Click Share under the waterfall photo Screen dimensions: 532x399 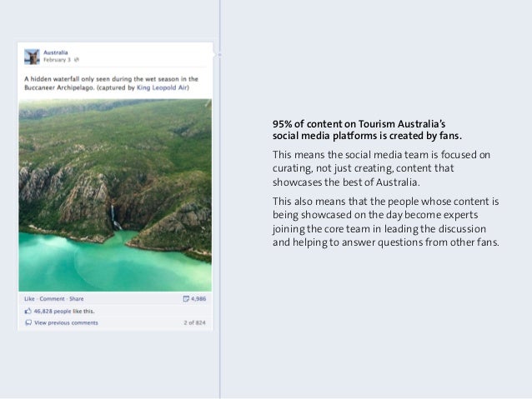pyautogui.click(x=77, y=299)
